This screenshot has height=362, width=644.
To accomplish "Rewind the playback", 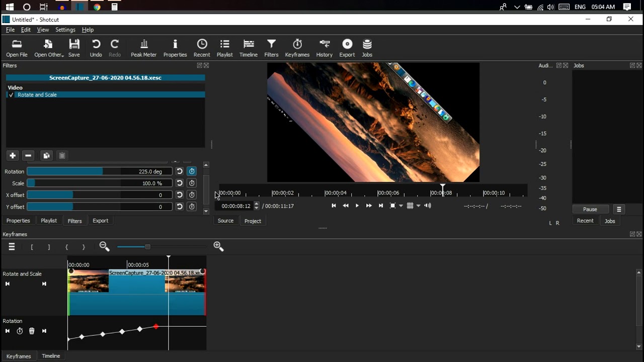I will tap(346, 206).
